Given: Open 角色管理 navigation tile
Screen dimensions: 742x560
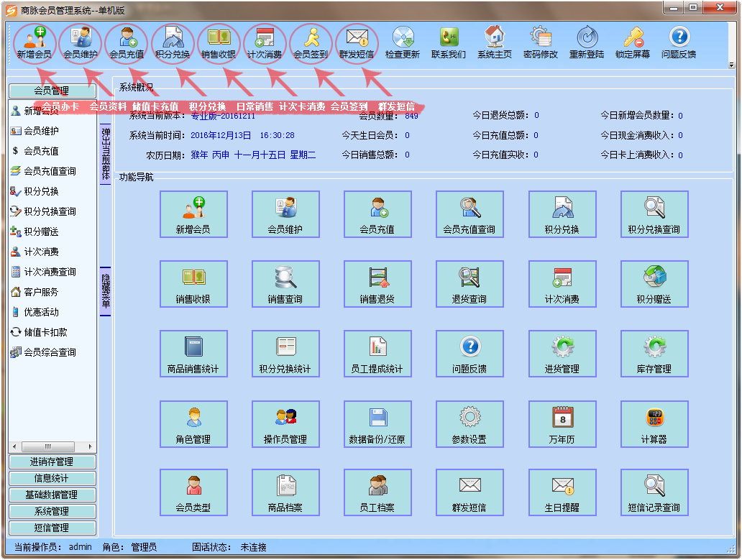Looking at the screenshot, I should (x=193, y=424).
